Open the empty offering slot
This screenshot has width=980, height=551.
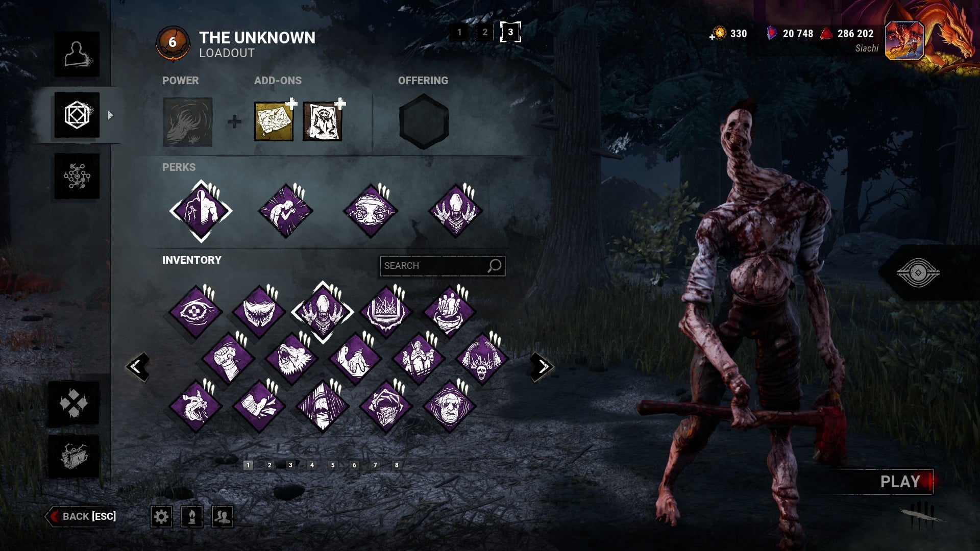[424, 121]
